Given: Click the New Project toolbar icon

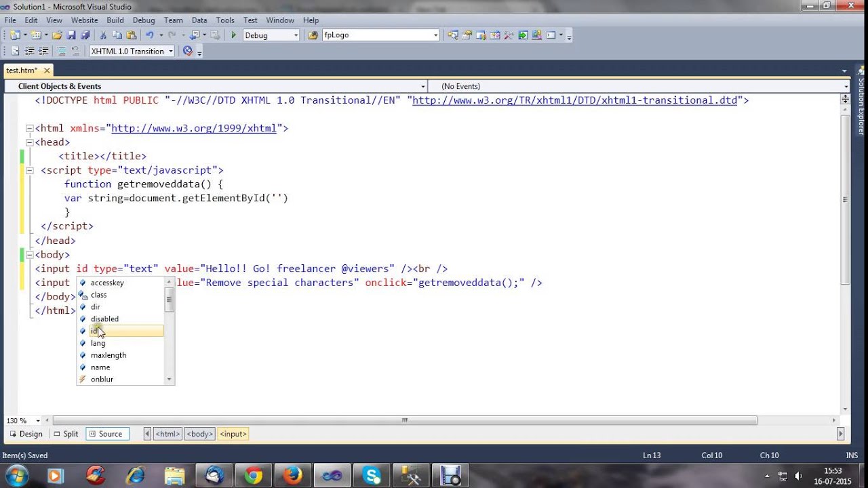Looking at the screenshot, I should (15, 35).
